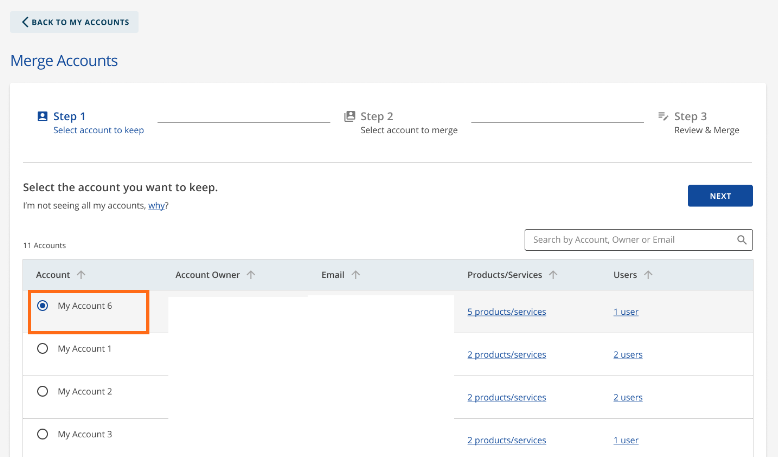The height and width of the screenshot is (457, 778).
Task: Sort by Account Owner column arrow
Action: coord(251,275)
